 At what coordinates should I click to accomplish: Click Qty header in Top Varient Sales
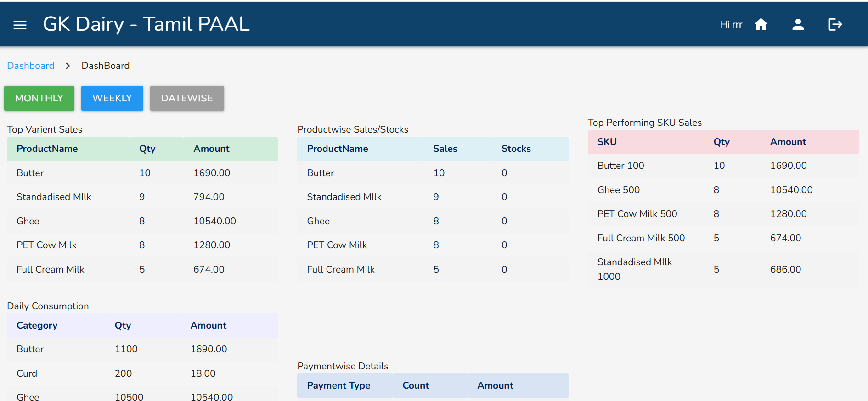(147, 149)
